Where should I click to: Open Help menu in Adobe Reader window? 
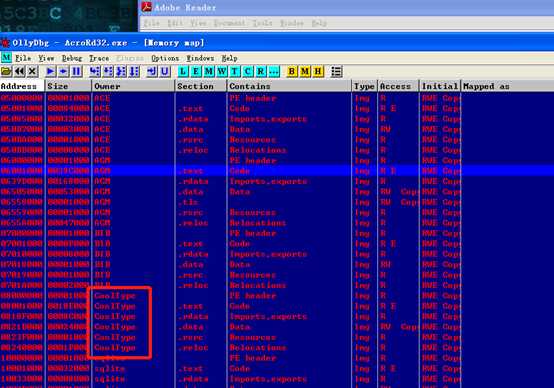coord(319,23)
